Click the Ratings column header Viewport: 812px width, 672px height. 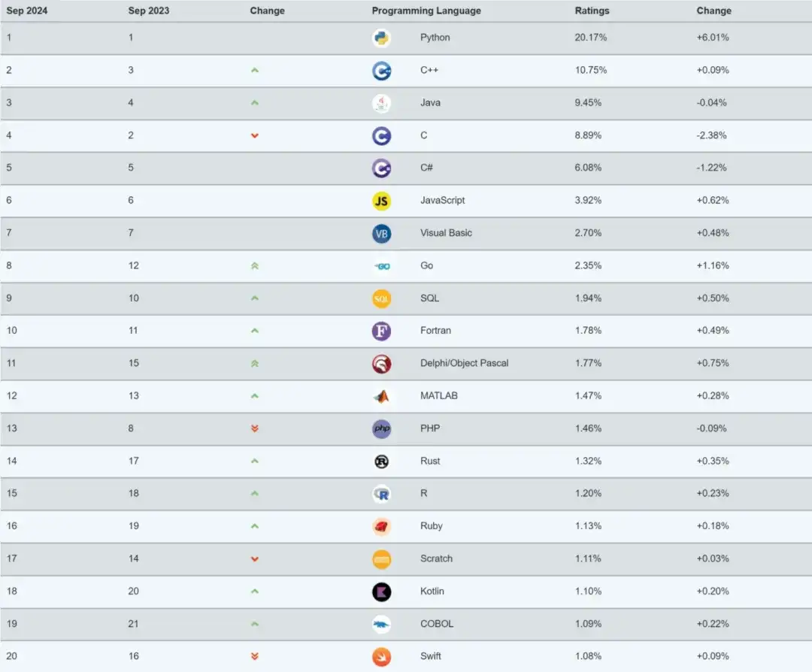pyautogui.click(x=592, y=11)
